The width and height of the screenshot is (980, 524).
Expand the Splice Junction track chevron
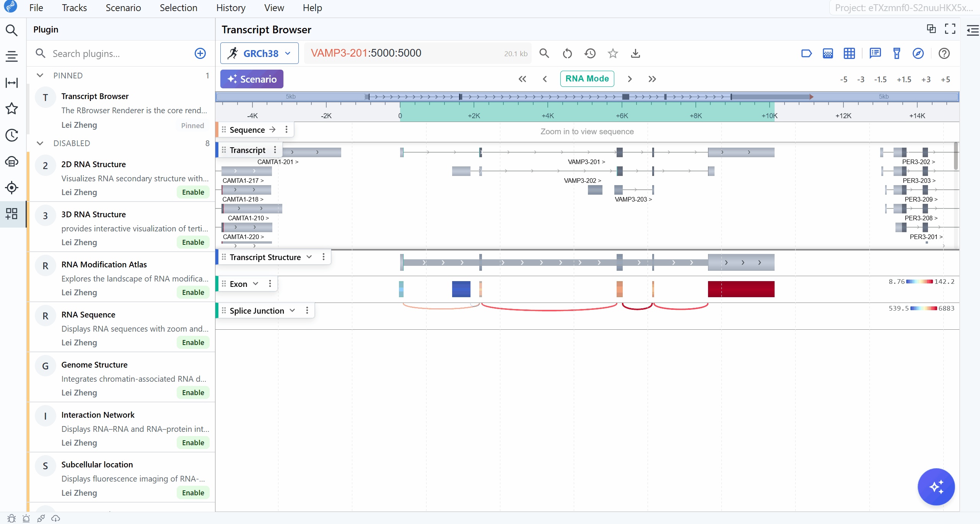[292, 311]
